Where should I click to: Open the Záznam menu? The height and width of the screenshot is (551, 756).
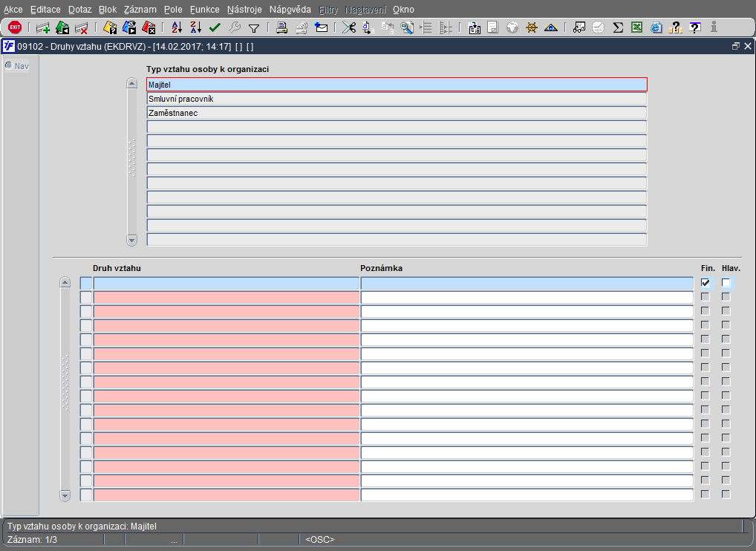click(140, 10)
